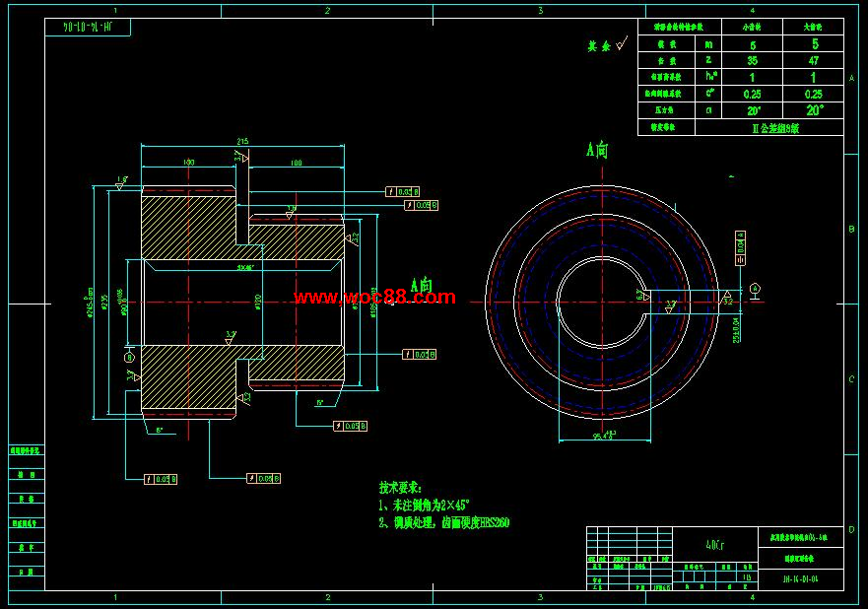This screenshot has height=609, width=868.
Task: Select the rotated drawing number box top-left
Action: click(88, 28)
